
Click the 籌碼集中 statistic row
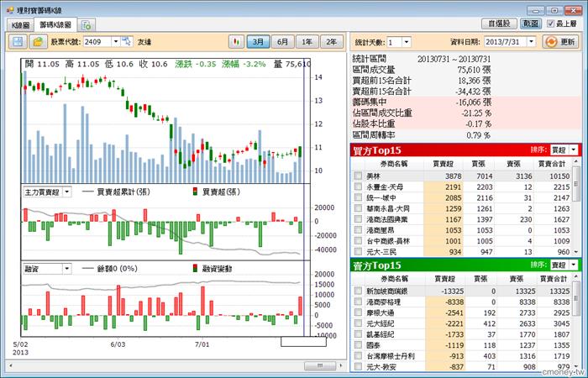tap(465, 102)
